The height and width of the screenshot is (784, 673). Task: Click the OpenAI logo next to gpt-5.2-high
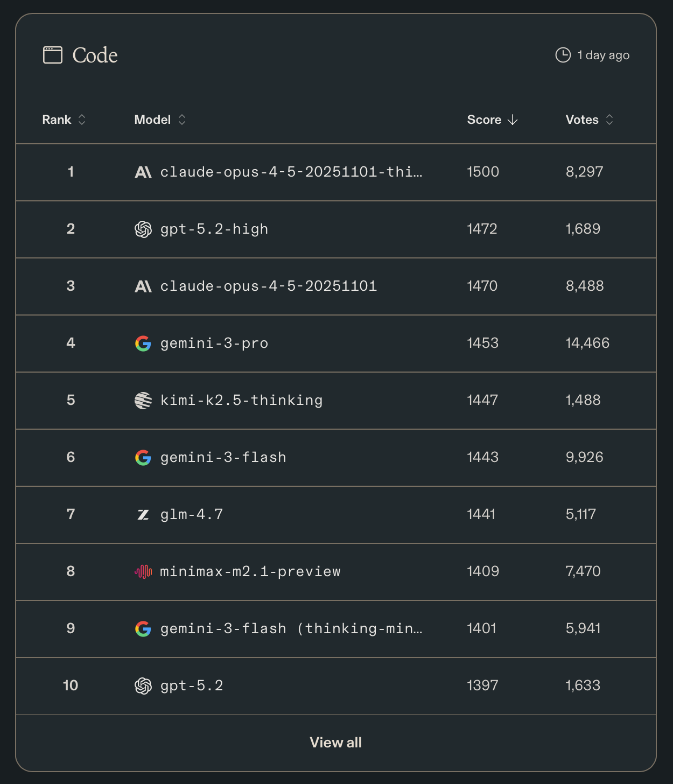point(143,229)
